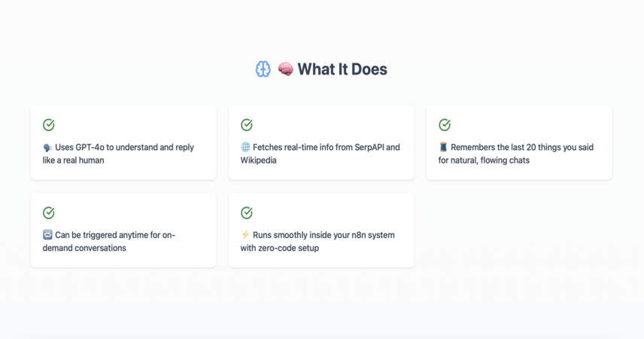Image resolution: width=644 pixels, height=339 pixels.
Task: Click the text demand conversations
Action: coord(84,248)
